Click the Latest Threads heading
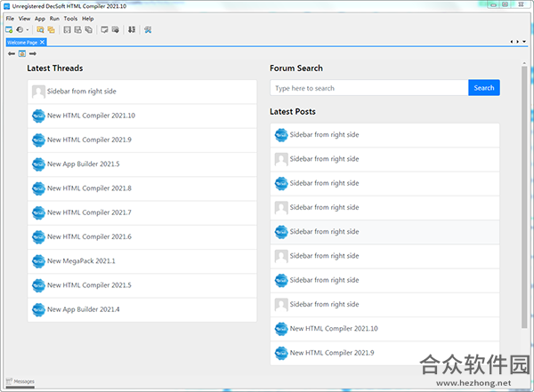This screenshot has height=392, width=534. 55,68
